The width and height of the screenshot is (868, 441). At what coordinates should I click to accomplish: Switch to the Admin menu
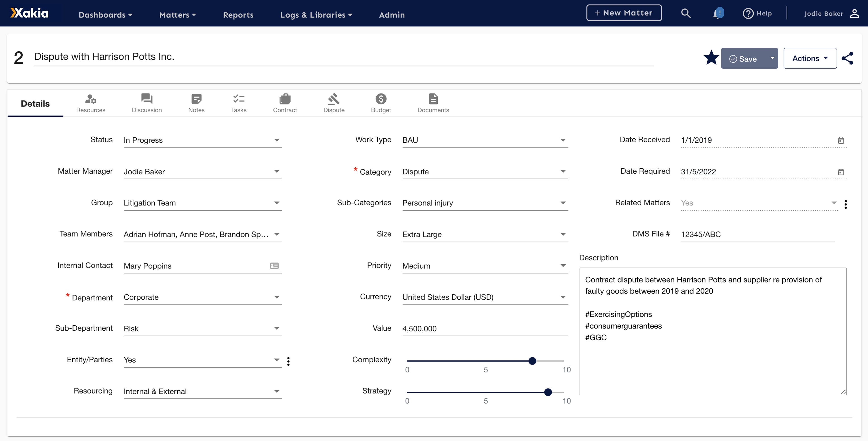click(392, 14)
